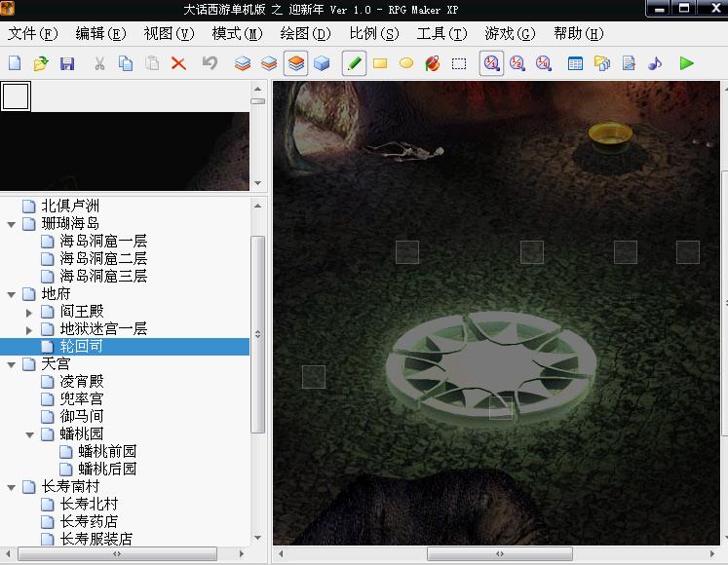Screen dimensions: 728x565
Task: Open the 工具(T) menu
Action: tap(442, 33)
